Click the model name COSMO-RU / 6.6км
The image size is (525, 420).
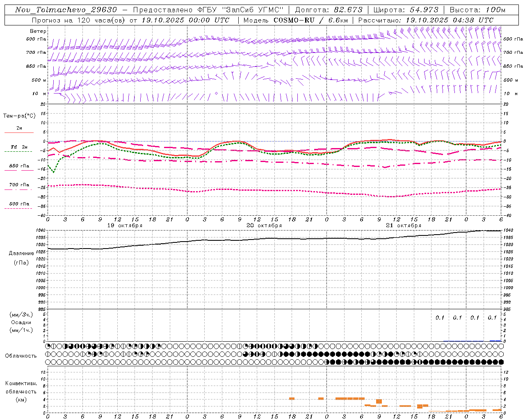pyautogui.click(x=310, y=20)
